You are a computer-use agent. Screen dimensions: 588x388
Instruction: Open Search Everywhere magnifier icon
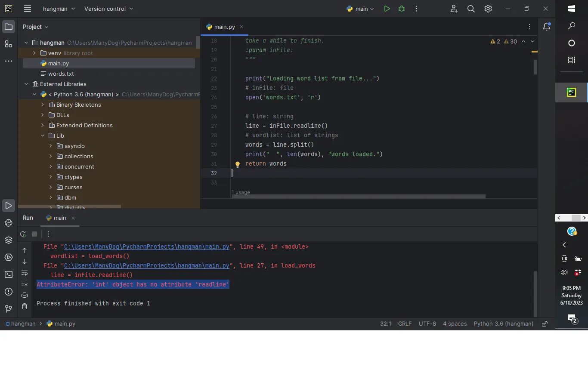pos(471,9)
